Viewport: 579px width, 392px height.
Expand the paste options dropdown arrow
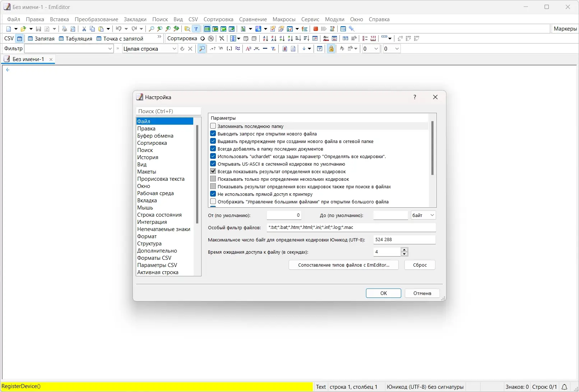[x=108, y=29]
